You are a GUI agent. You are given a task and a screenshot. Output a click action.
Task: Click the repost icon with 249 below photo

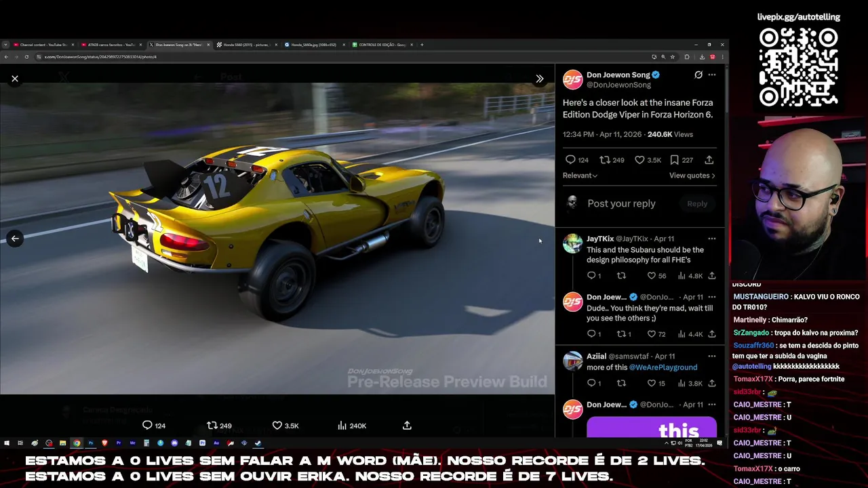coord(212,425)
